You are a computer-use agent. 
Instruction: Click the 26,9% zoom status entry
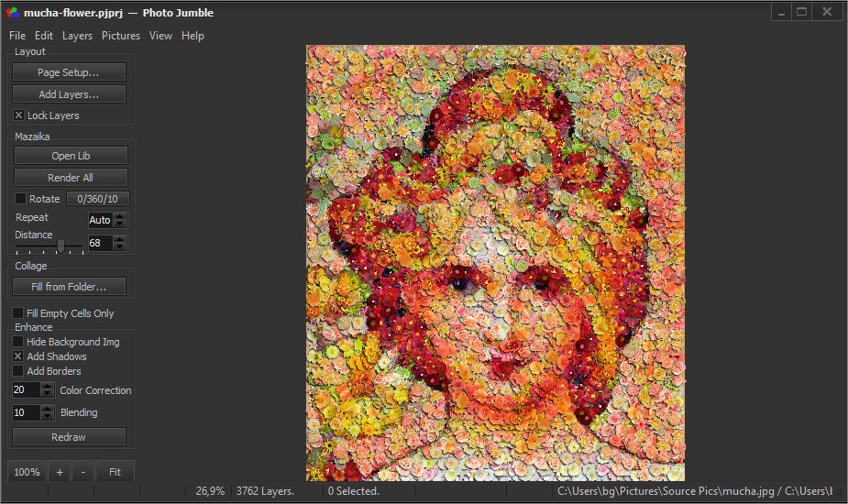pos(210,491)
